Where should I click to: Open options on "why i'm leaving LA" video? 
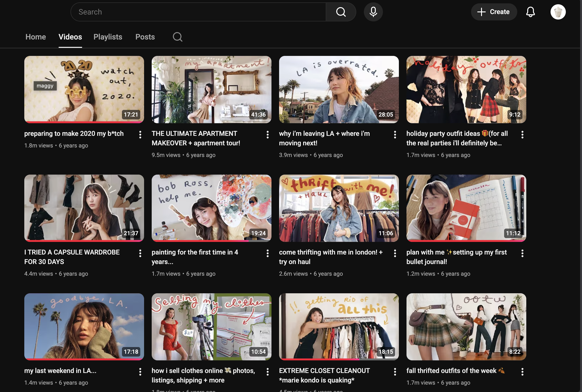[395, 134]
